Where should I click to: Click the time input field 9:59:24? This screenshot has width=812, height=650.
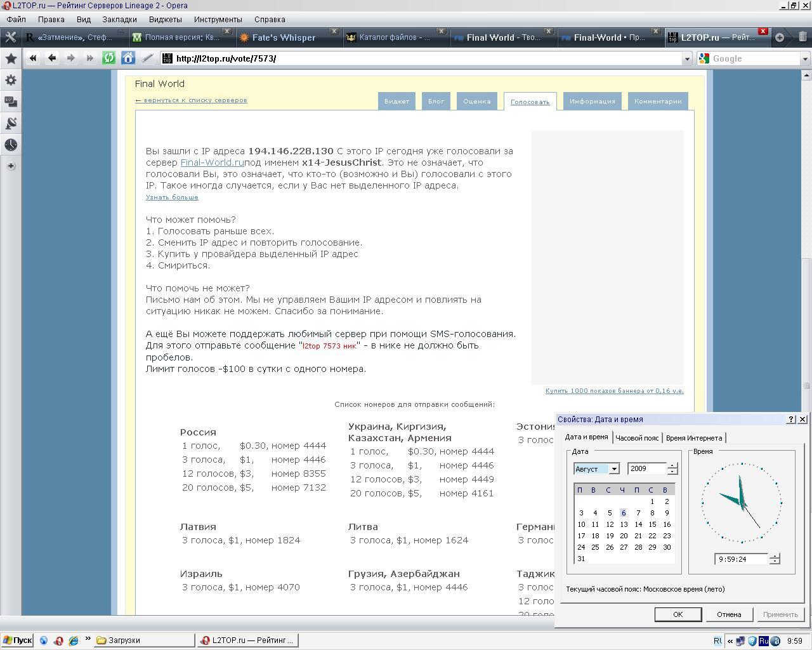tap(741, 559)
